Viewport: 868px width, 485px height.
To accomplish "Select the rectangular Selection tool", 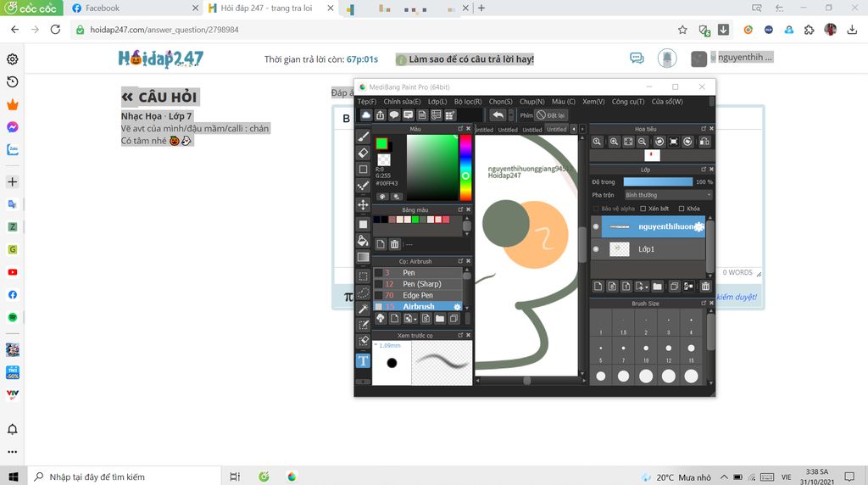I will point(363,276).
